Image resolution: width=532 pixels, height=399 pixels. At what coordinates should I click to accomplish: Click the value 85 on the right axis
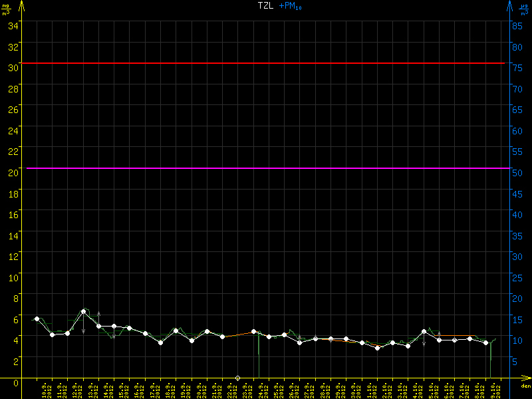coord(516,25)
